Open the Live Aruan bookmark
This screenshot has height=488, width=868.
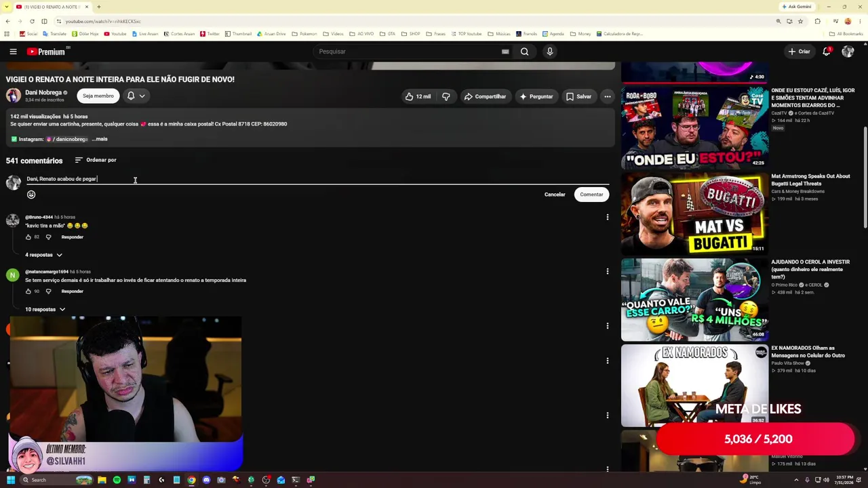pyautogui.click(x=144, y=34)
